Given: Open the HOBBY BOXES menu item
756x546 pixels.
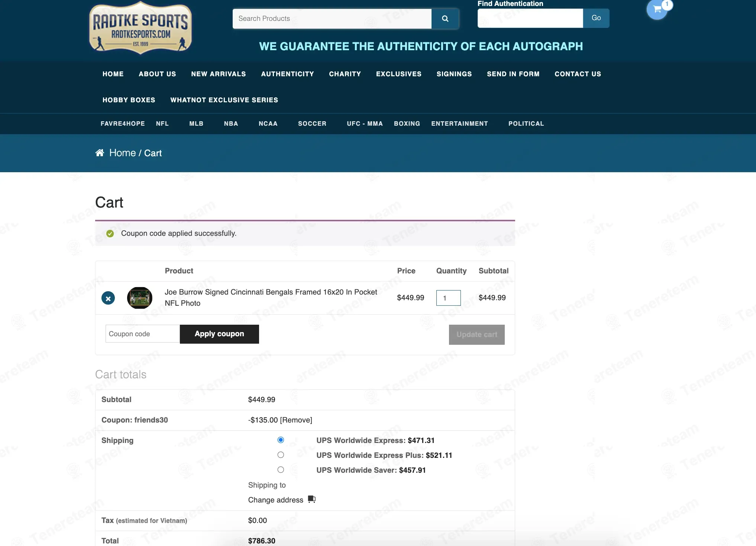Looking at the screenshot, I should pos(129,100).
